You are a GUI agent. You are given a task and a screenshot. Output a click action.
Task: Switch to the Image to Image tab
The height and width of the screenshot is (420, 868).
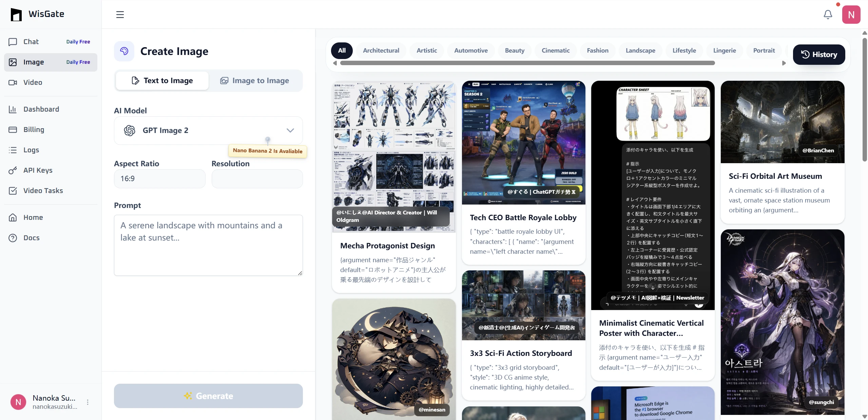pos(255,81)
